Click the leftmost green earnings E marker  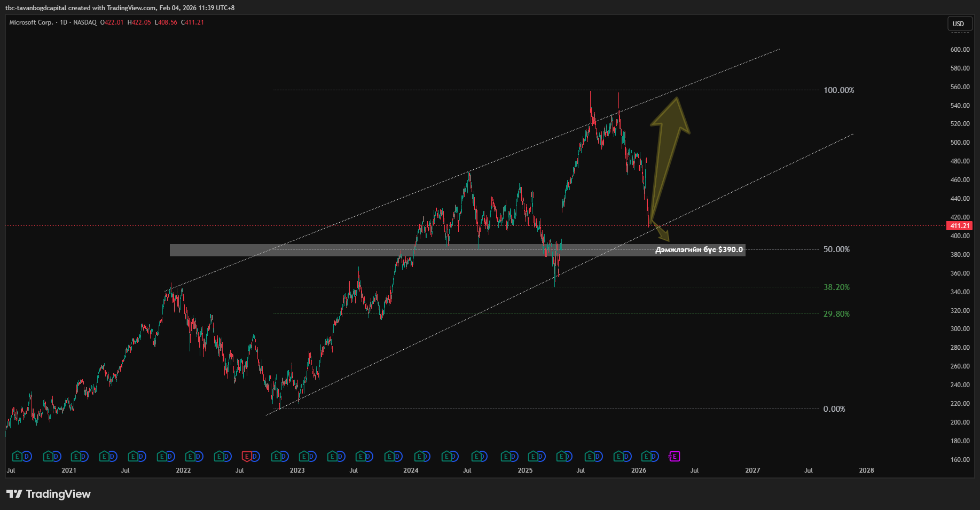coord(17,457)
